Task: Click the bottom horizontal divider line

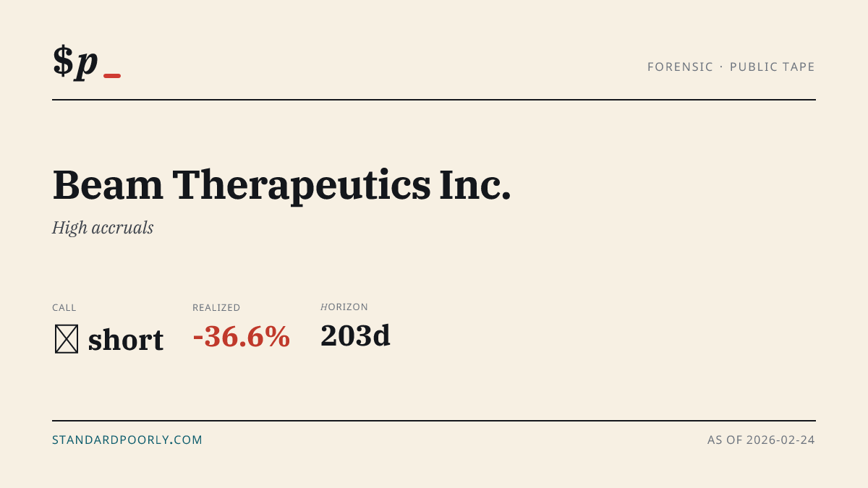Action: tap(434, 421)
